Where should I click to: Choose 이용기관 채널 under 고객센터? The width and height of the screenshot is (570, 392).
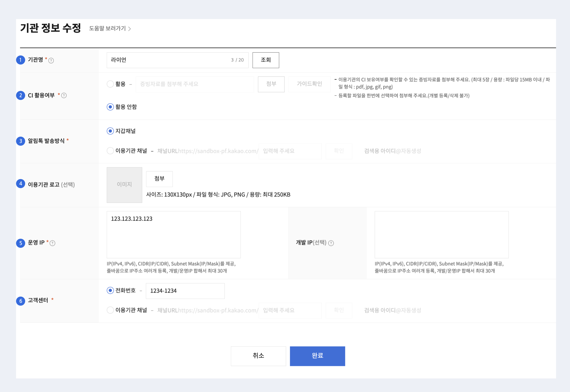coord(110,310)
